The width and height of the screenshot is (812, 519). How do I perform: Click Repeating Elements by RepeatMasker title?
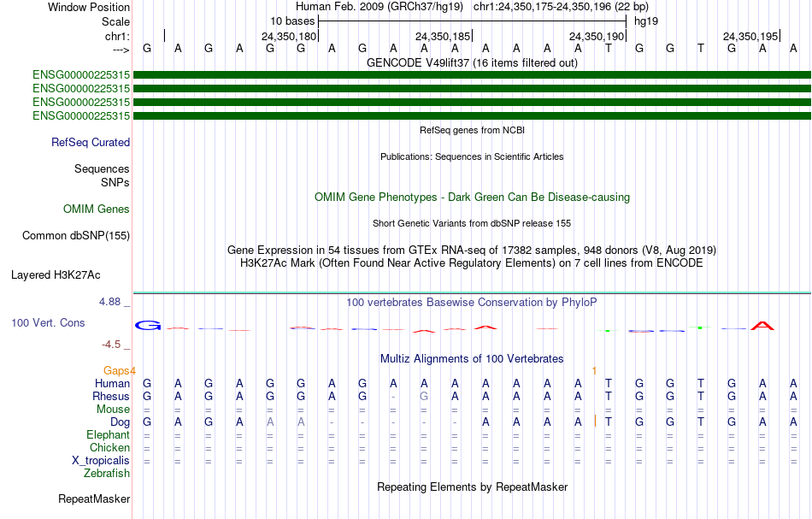coord(472,487)
